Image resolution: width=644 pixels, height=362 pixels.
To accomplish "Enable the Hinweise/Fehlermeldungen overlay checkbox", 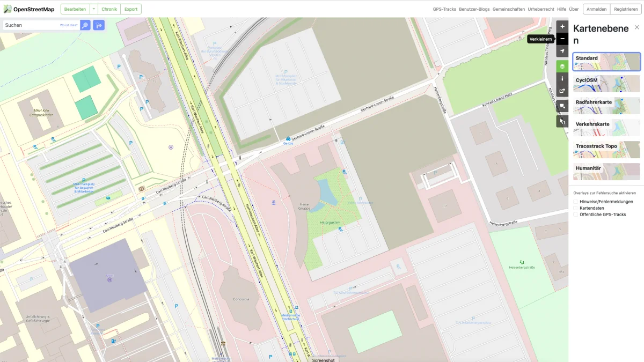I will (576, 202).
